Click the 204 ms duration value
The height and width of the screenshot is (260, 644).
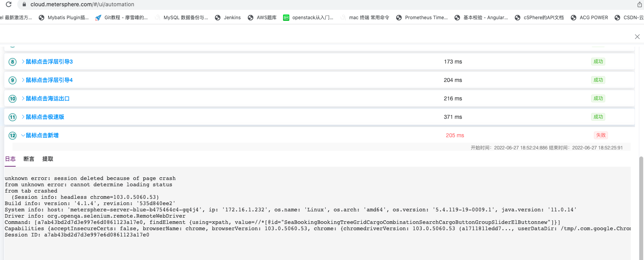(453, 80)
